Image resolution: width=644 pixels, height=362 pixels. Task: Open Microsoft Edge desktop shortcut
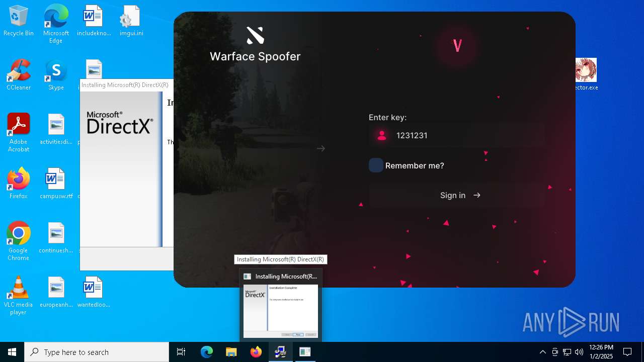pos(56,24)
